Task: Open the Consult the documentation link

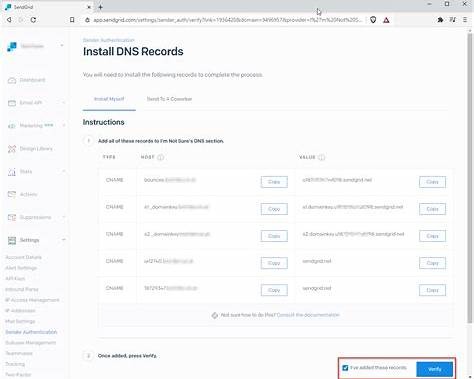Action: coord(308,315)
